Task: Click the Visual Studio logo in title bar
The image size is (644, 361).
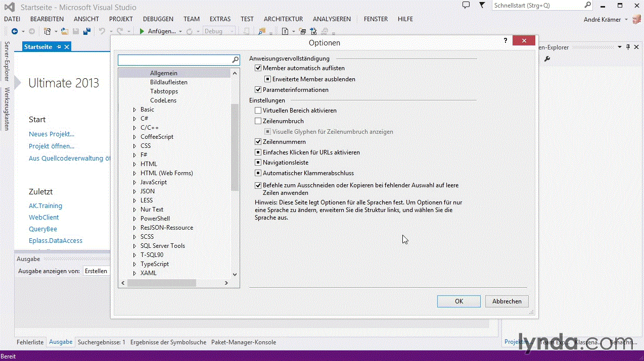Action: coord(9,7)
